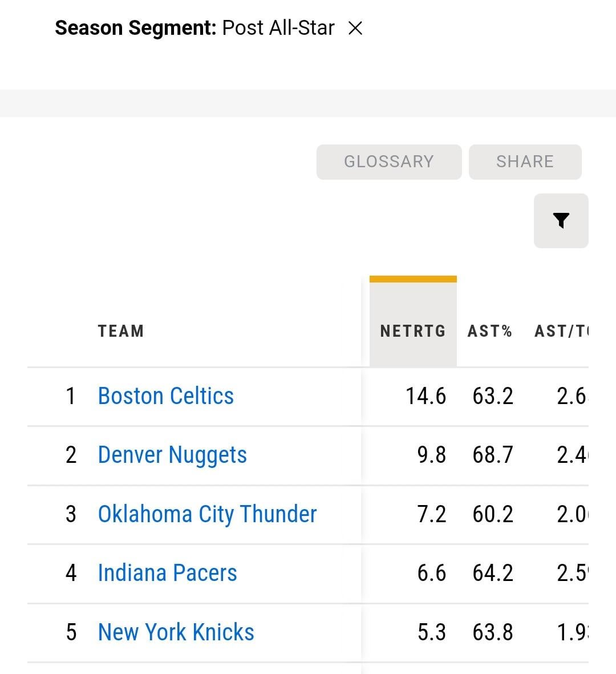Select the Thunder 7.2 net rating cell
This screenshot has width=616, height=674.
(x=432, y=514)
